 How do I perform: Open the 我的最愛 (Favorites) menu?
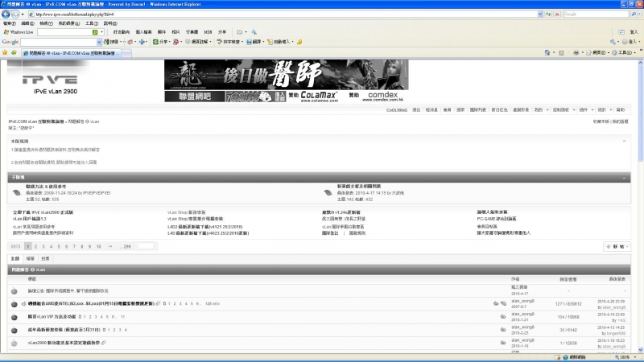pos(68,23)
